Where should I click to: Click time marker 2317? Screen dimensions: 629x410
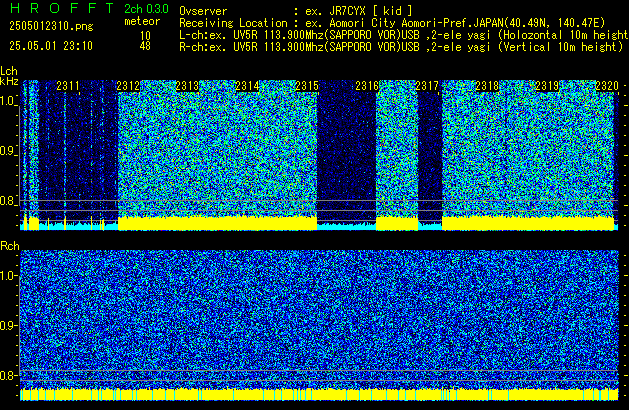coord(427,86)
